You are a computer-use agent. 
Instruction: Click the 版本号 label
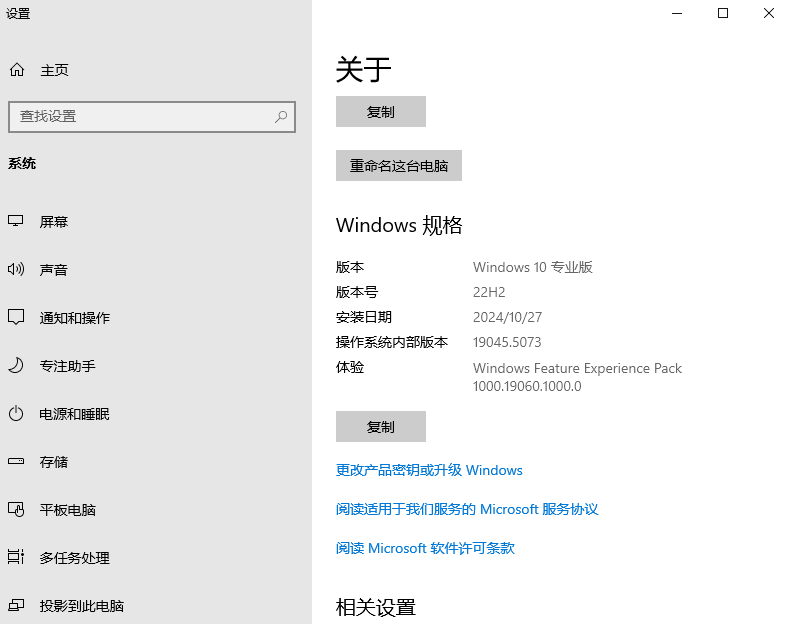click(x=357, y=292)
